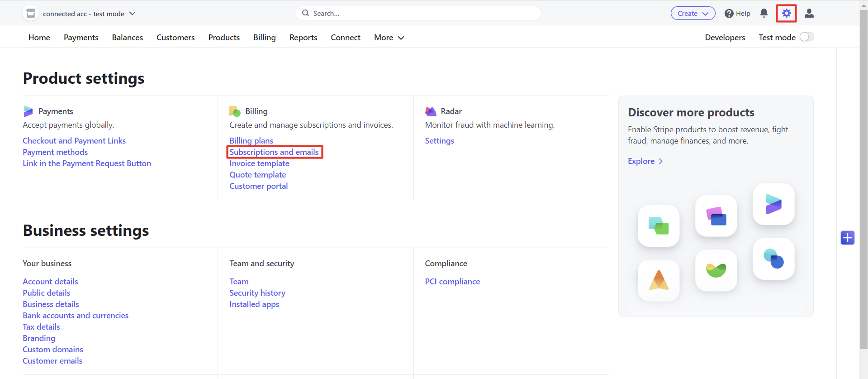Open PCI compliance
The width and height of the screenshot is (868, 379).
pyautogui.click(x=452, y=282)
